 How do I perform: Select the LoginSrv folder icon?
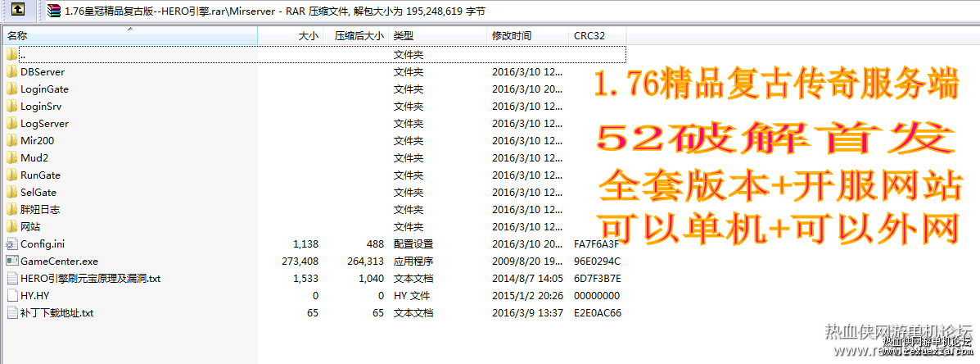(12, 106)
